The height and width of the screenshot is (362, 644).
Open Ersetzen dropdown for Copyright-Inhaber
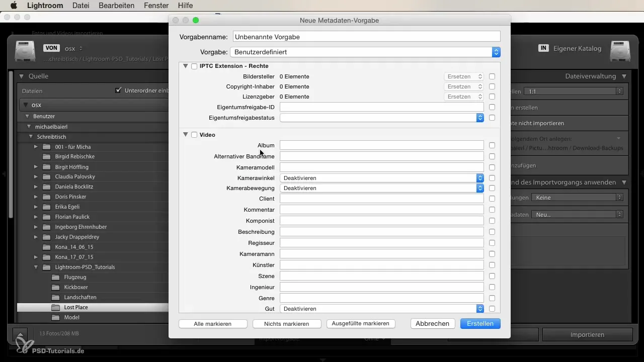(x=464, y=86)
